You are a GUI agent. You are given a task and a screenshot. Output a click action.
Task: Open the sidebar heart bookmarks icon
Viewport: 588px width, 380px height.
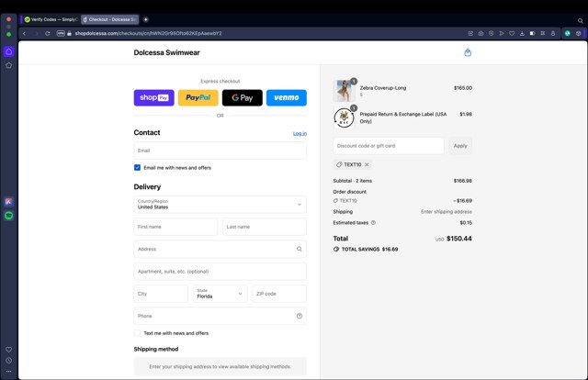9,350
